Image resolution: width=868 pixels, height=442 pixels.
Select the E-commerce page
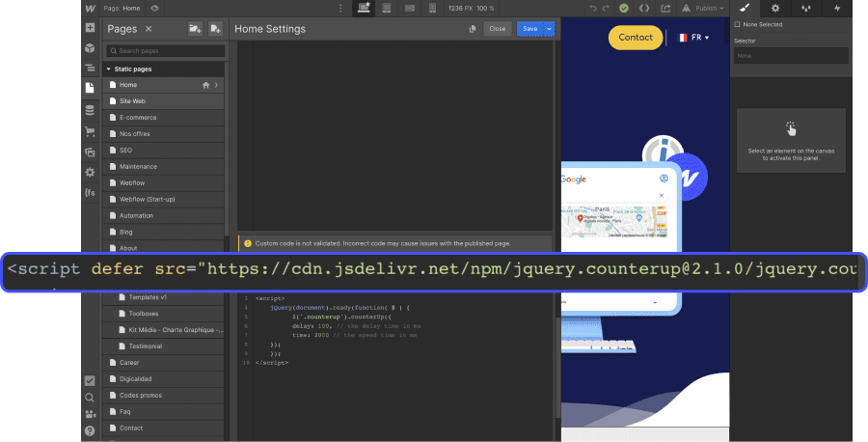point(163,118)
